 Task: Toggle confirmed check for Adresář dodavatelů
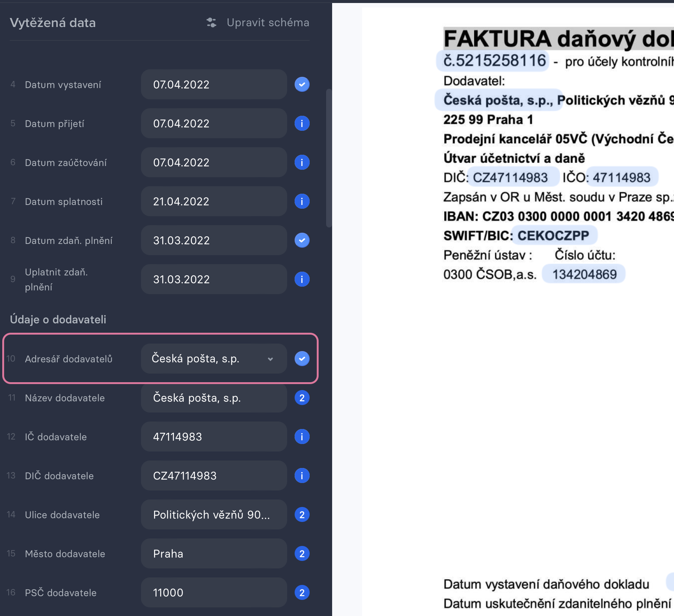[302, 359]
